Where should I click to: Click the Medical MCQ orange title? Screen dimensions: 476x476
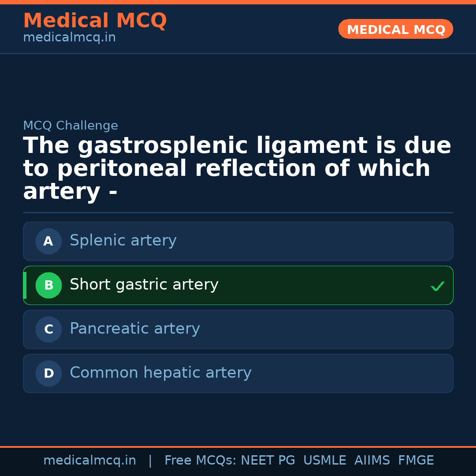(x=95, y=21)
